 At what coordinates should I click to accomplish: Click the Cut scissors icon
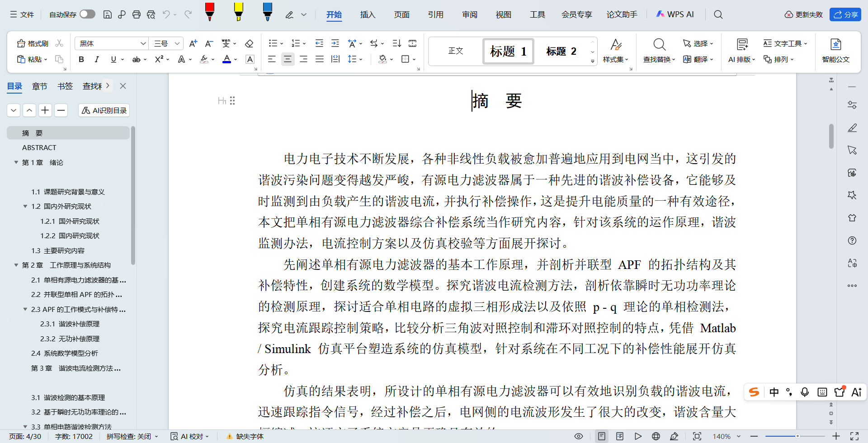click(x=59, y=43)
